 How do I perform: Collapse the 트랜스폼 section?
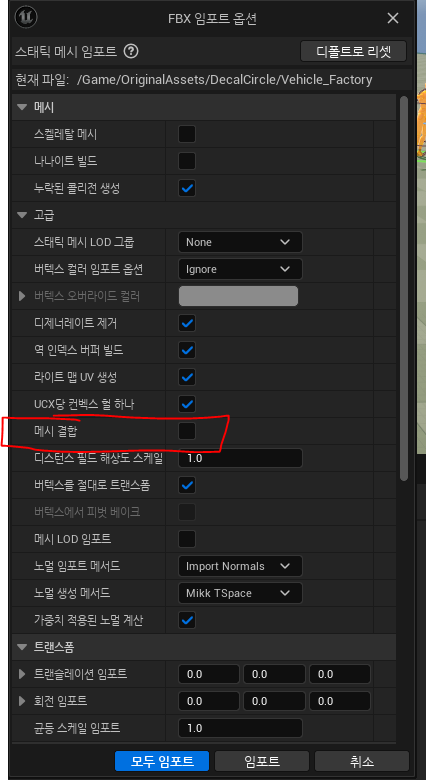[x=22, y=647]
